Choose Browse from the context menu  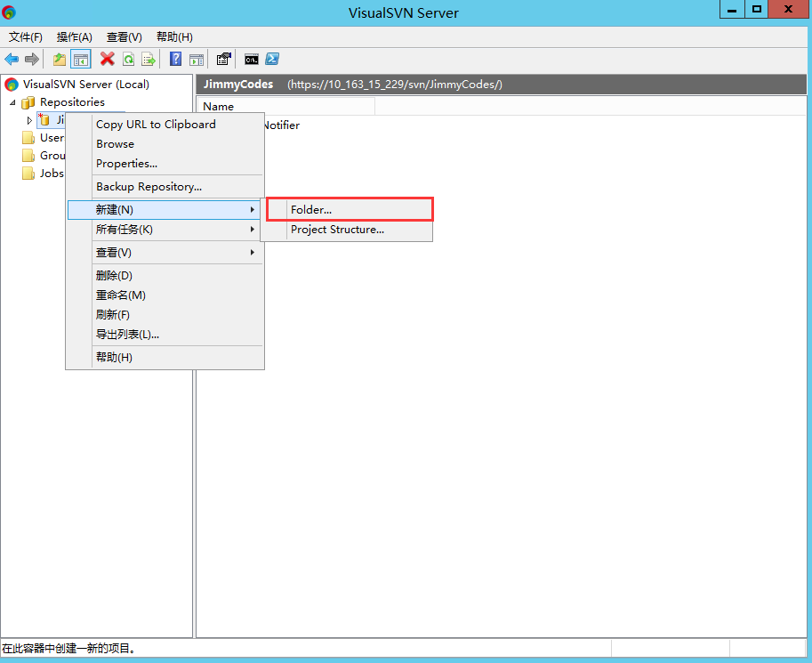tap(115, 144)
